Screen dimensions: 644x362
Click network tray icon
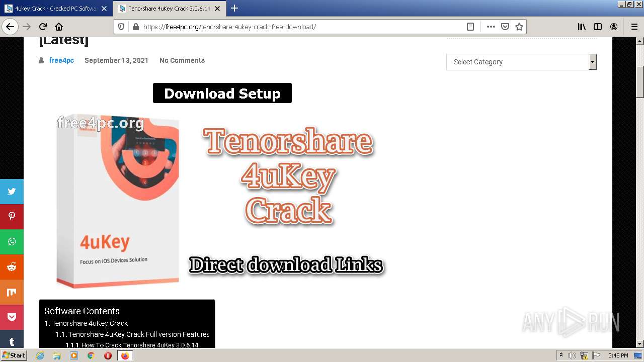point(584,355)
